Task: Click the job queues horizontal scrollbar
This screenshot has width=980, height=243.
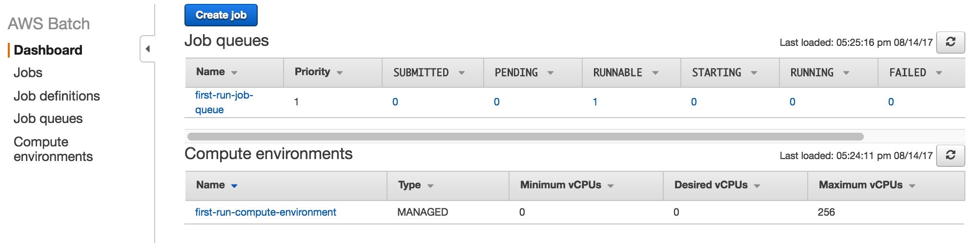Action: (x=525, y=137)
